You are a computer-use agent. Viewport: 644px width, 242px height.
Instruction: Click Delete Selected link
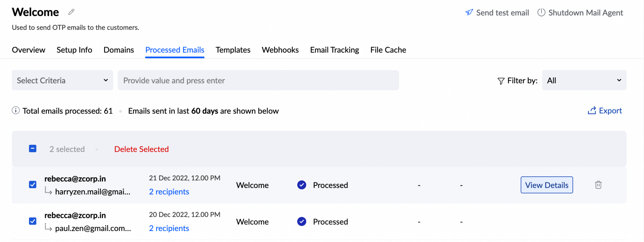[x=141, y=149]
